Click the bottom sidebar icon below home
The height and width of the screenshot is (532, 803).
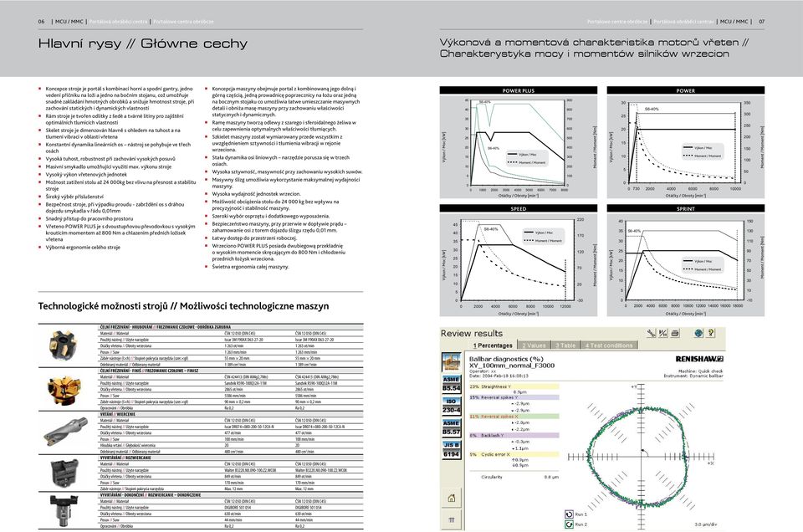(451, 520)
